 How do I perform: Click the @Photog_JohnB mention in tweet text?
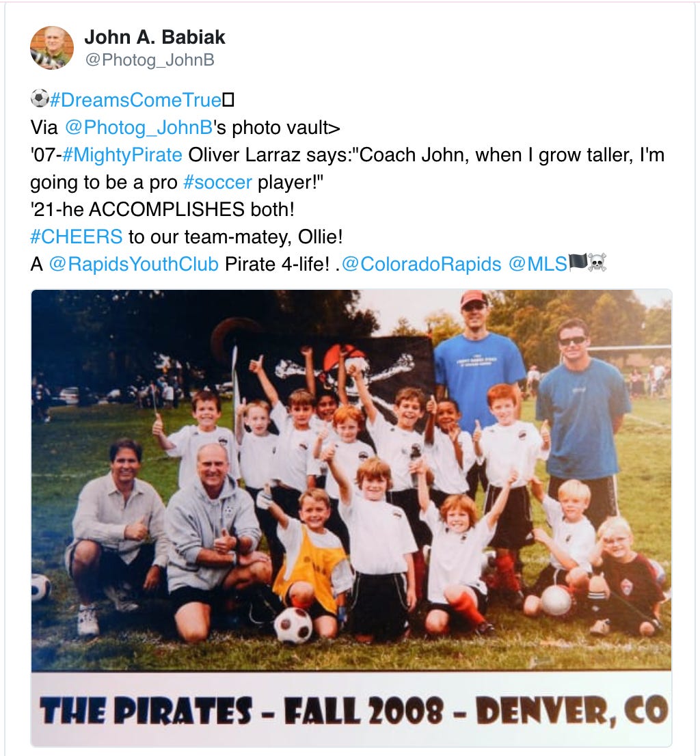click(138, 127)
